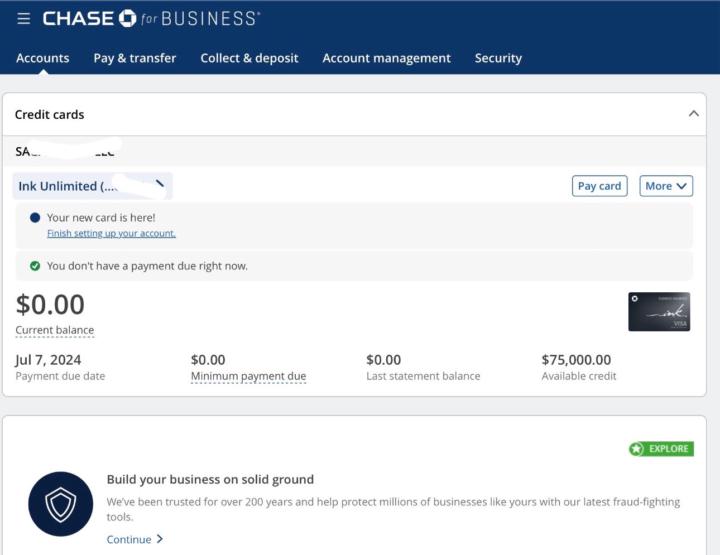
Task: Click Finish setting up your account link
Action: (111, 233)
